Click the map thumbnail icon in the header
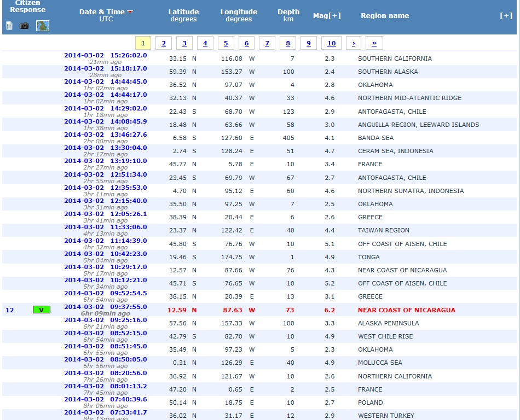This screenshot has width=520, height=420. coord(43,26)
